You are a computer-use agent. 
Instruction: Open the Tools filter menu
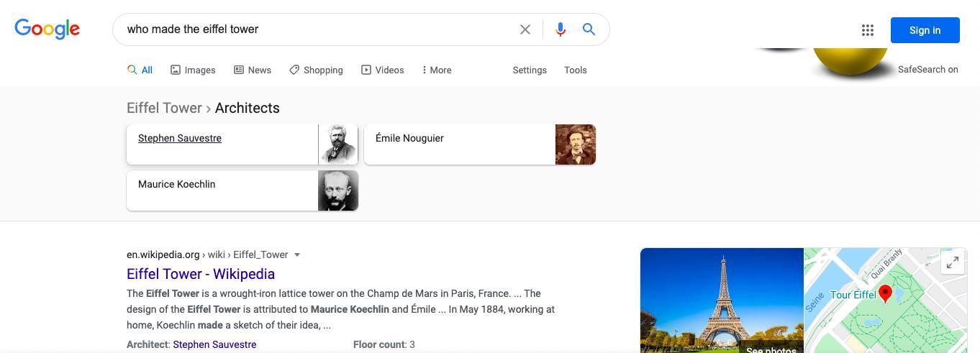coord(575,70)
